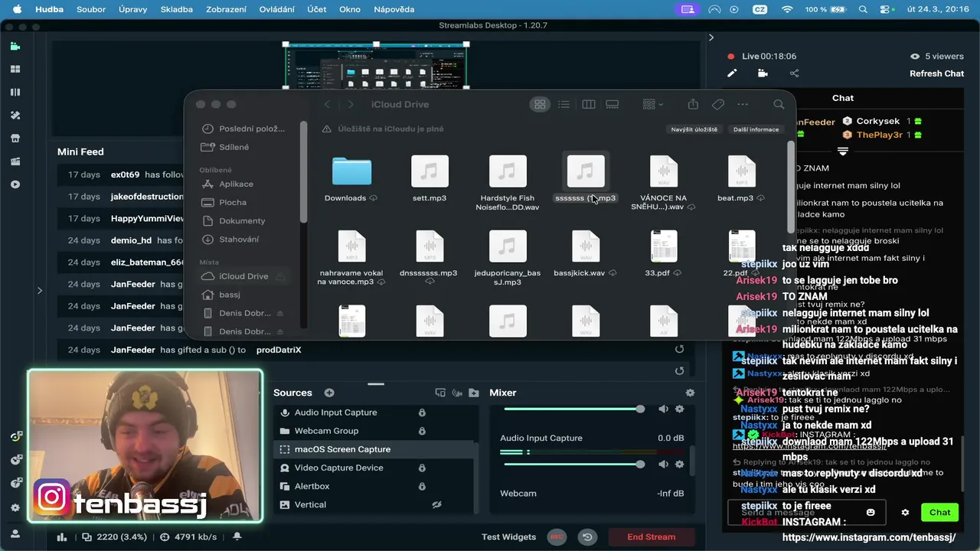Switch Finder to gallery view

tap(612, 104)
